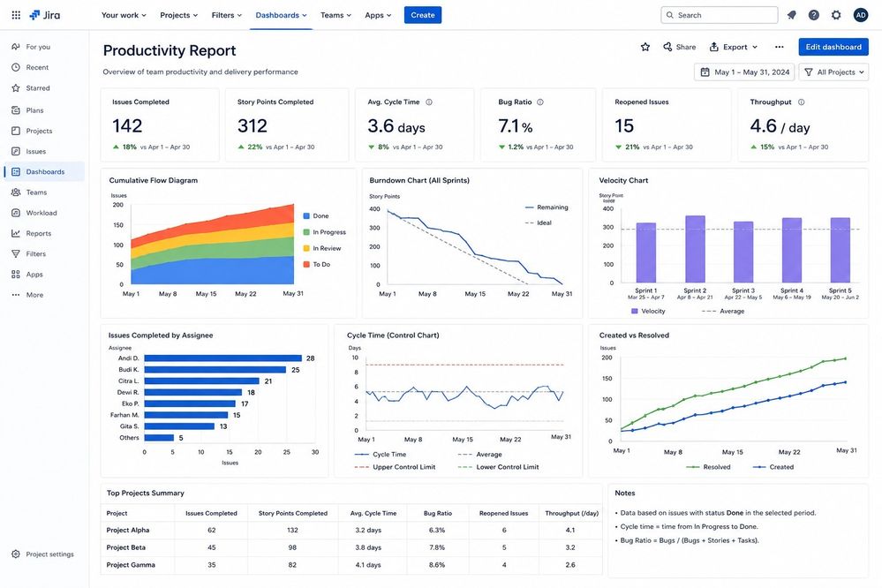Open the Export dropdown menu
Screen dimensions: 882x588
tap(734, 48)
